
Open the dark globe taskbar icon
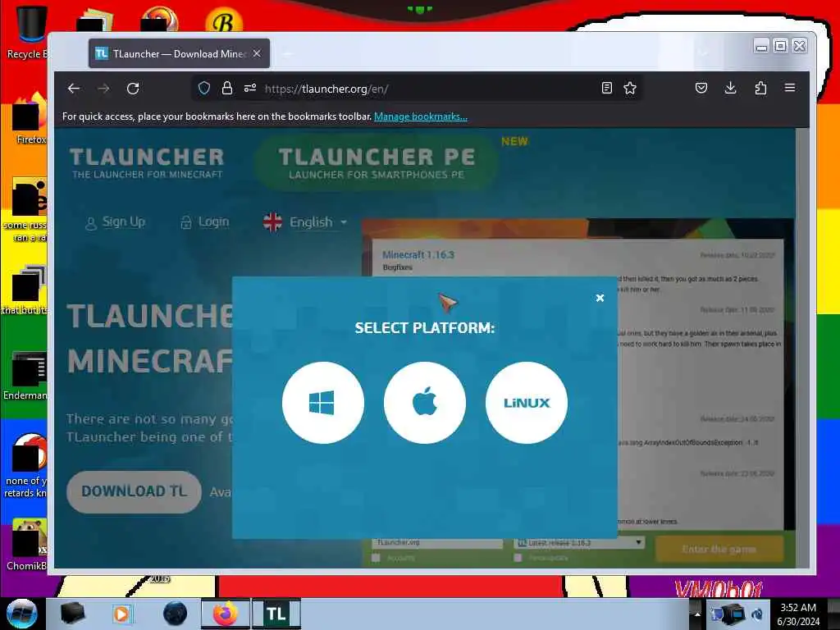(x=176, y=614)
